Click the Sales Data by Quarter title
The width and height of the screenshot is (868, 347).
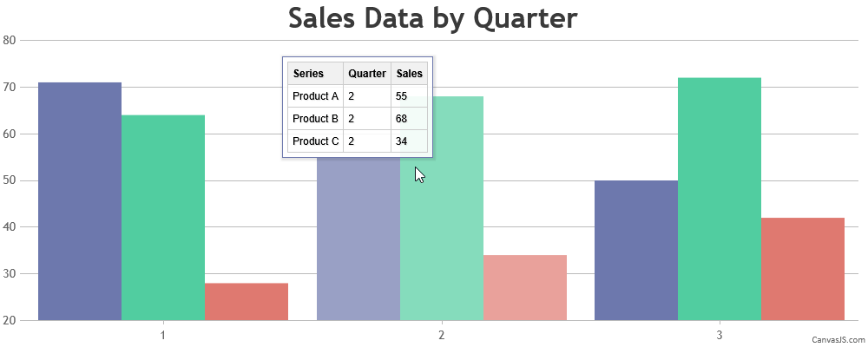pyautogui.click(x=432, y=18)
